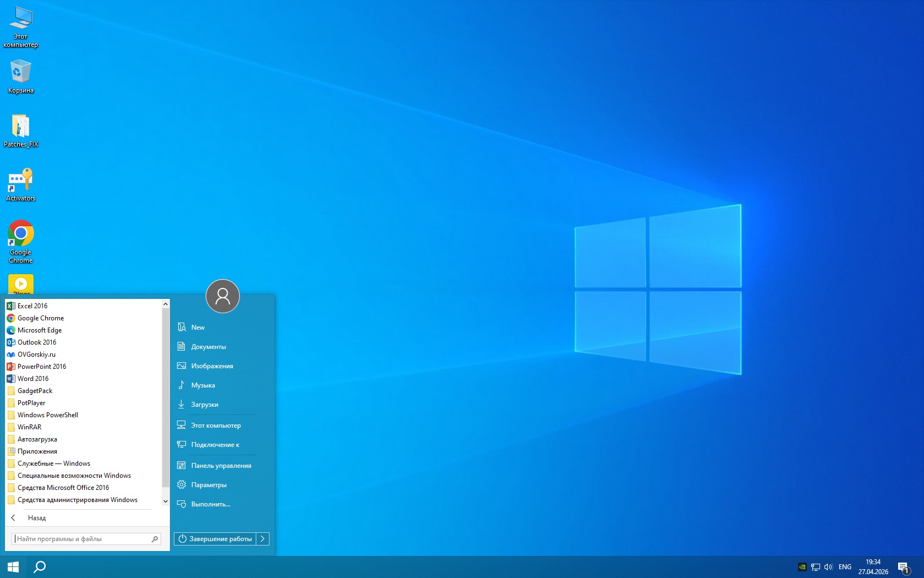The image size is (924, 578).
Task: Expand the WinRAR folder in programs list
Action: click(x=29, y=427)
